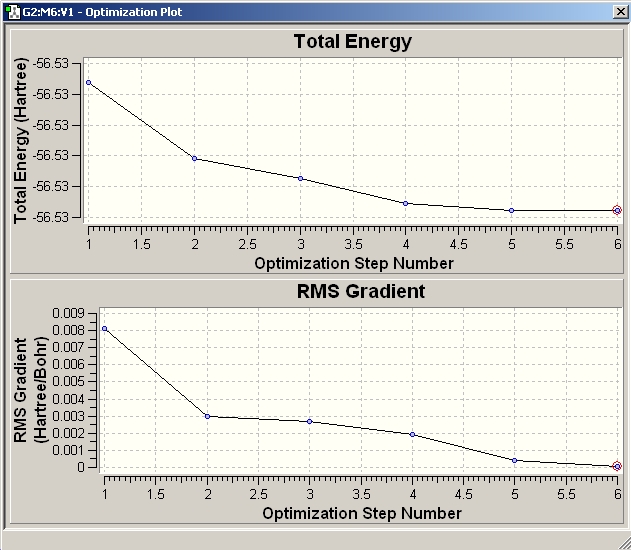The image size is (631, 550).
Task: Close the Optimization Plot window
Action: point(621,12)
